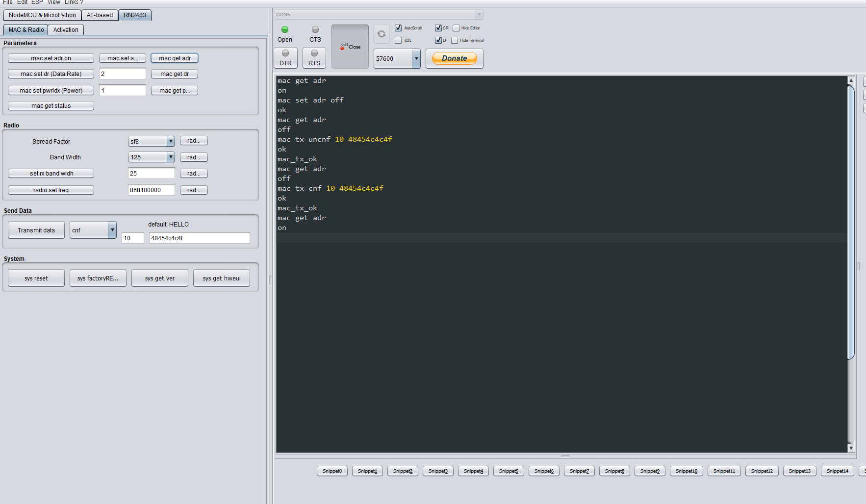Click the Snippet12 button
Screen dimensions: 866x504
762,471
